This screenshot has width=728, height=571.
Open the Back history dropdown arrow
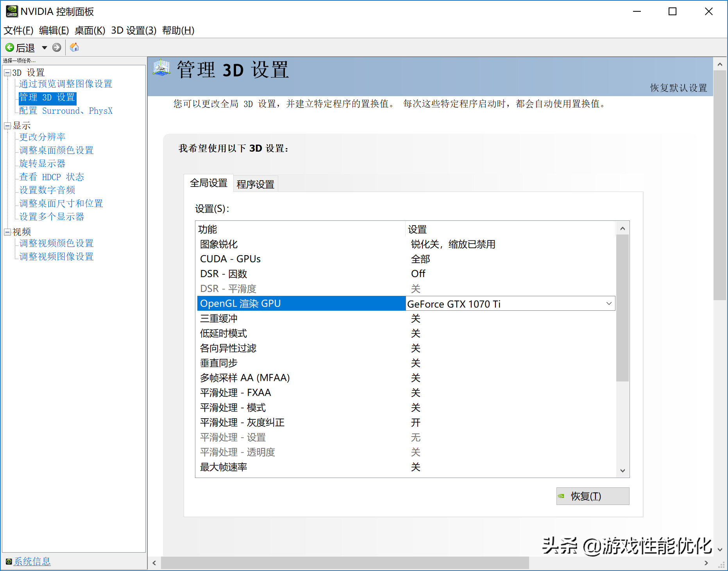click(x=45, y=48)
